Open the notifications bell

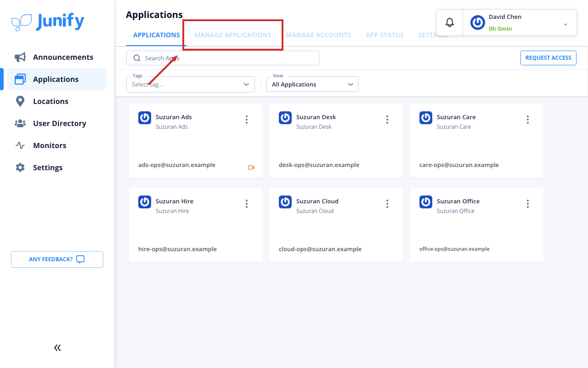coord(450,23)
